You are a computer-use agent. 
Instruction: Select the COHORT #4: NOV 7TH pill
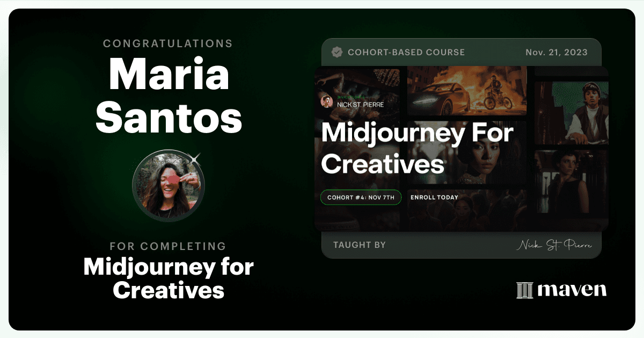[361, 197]
